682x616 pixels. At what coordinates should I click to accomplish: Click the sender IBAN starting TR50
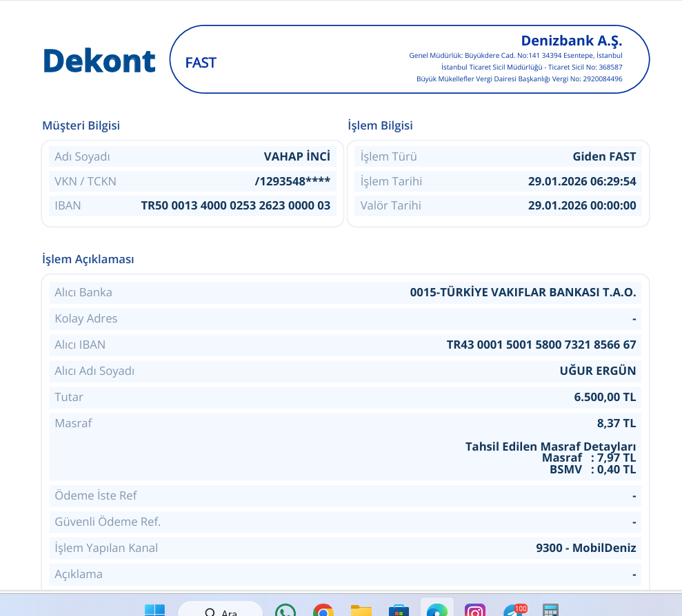pos(236,205)
